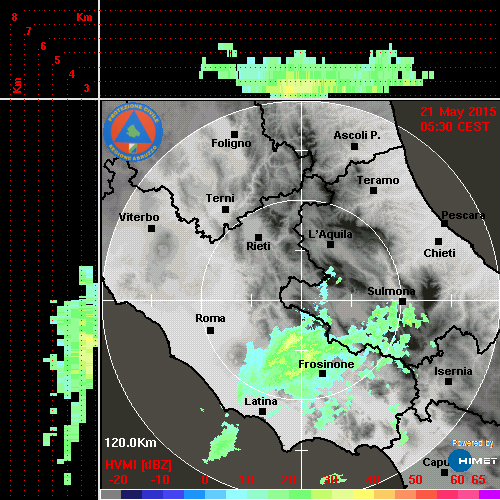
Task: Click the Ascoli P. city marker square
Action: point(355,146)
